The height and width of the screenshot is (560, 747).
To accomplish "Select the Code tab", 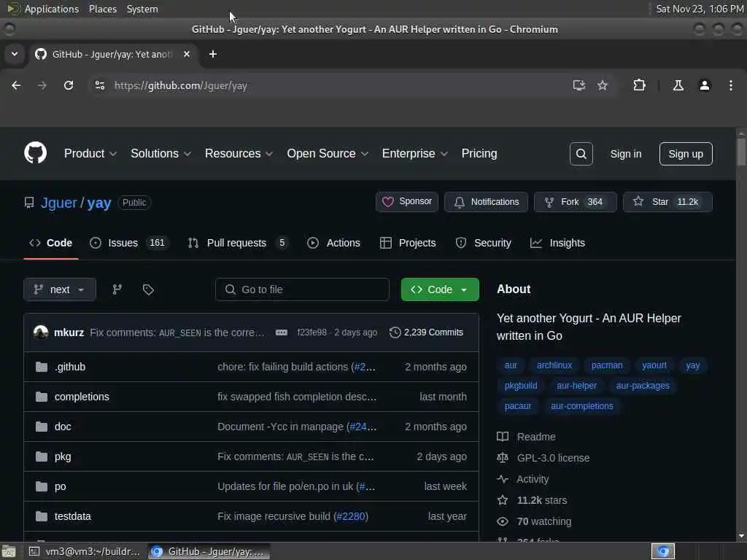I will point(51,243).
